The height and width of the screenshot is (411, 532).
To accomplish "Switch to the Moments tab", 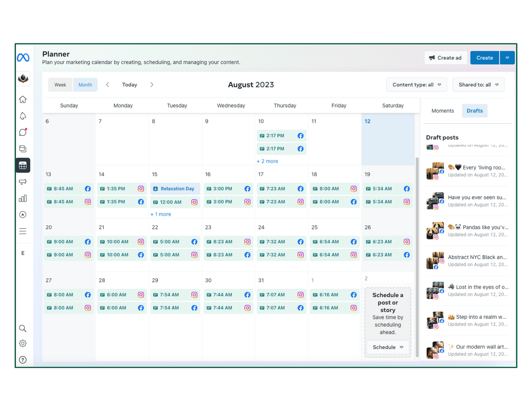I will (x=442, y=110).
